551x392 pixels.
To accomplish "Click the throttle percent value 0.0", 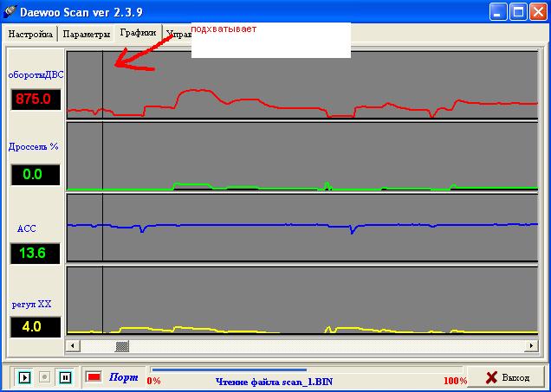I will [36, 175].
